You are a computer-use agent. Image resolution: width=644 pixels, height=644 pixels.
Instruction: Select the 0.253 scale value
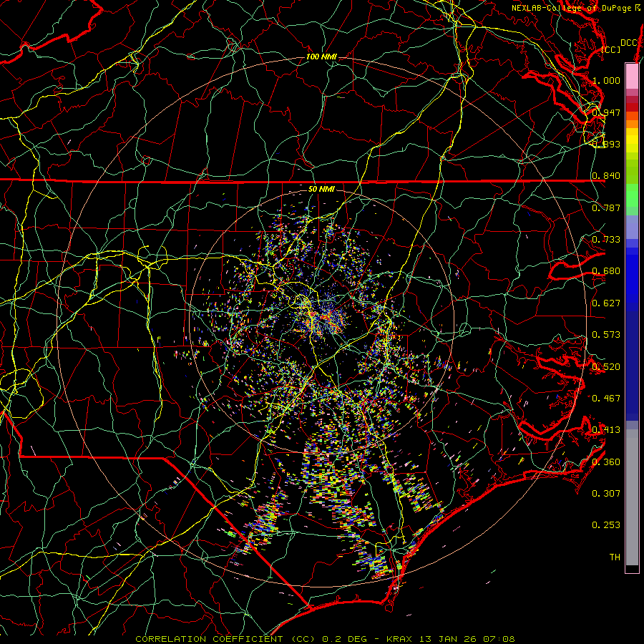(x=606, y=525)
